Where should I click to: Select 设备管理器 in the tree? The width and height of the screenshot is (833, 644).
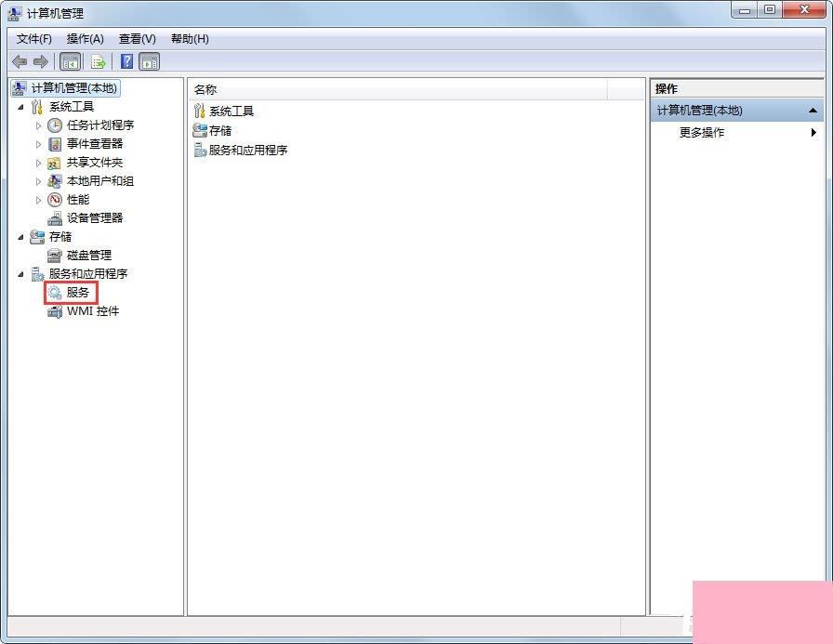click(x=95, y=218)
